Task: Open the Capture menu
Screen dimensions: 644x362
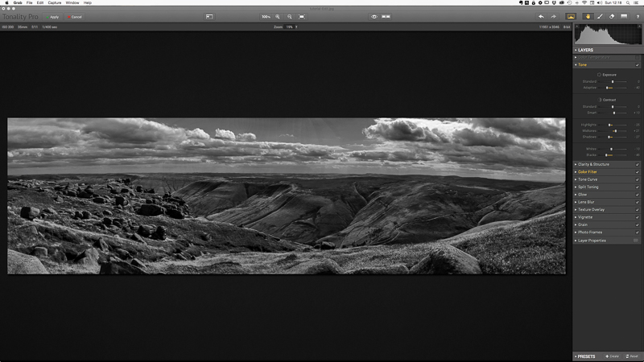Action: pyautogui.click(x=55, y=3)
